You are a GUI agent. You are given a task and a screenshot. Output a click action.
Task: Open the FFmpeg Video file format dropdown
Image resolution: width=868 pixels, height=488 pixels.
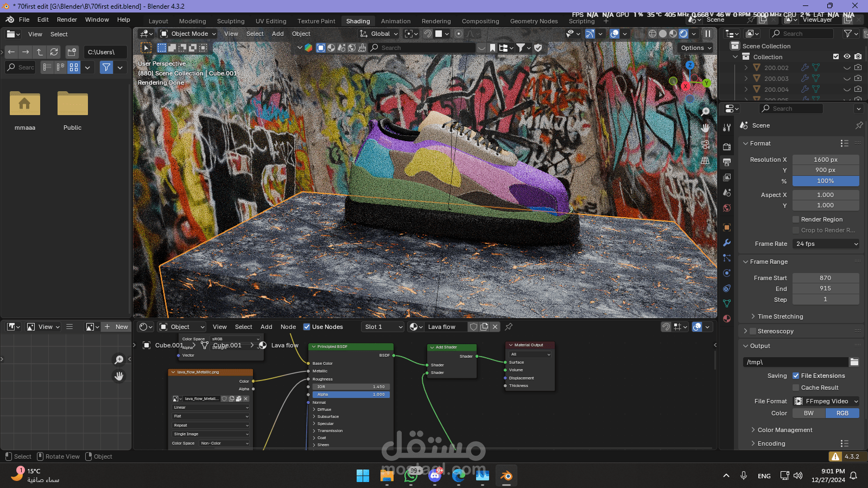tap(826, 401)
